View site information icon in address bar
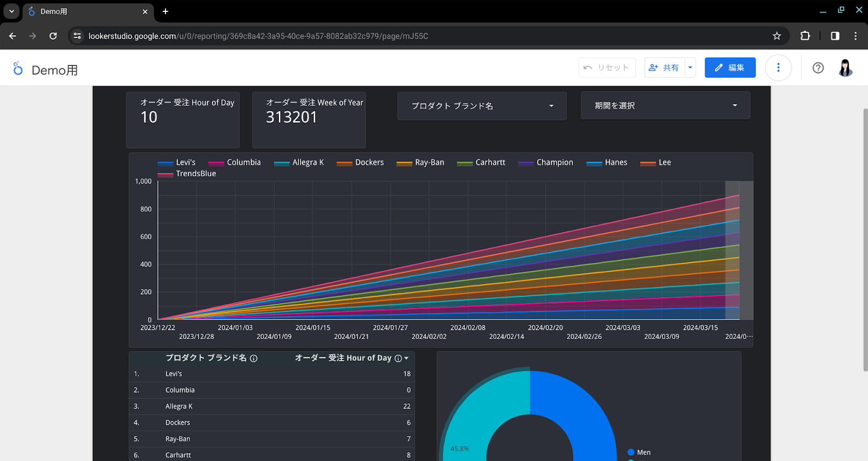Viewport: 868px width, 461px height. point(77,36)
